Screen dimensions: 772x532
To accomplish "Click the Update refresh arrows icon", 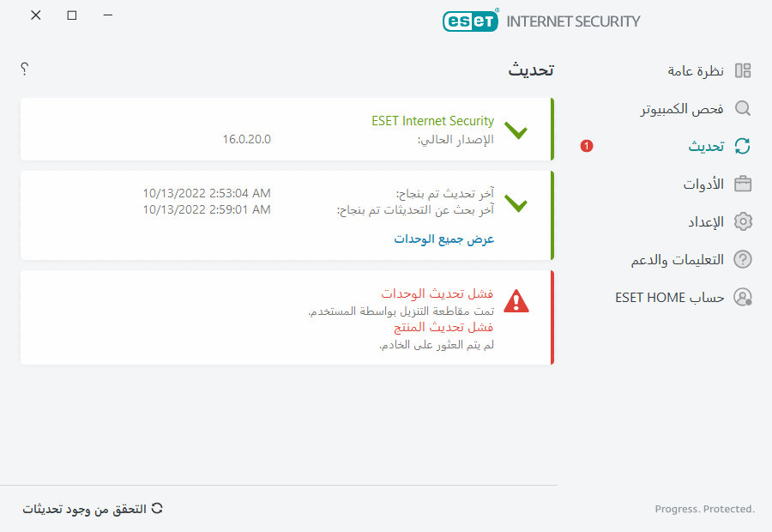I will click(743, 147).
